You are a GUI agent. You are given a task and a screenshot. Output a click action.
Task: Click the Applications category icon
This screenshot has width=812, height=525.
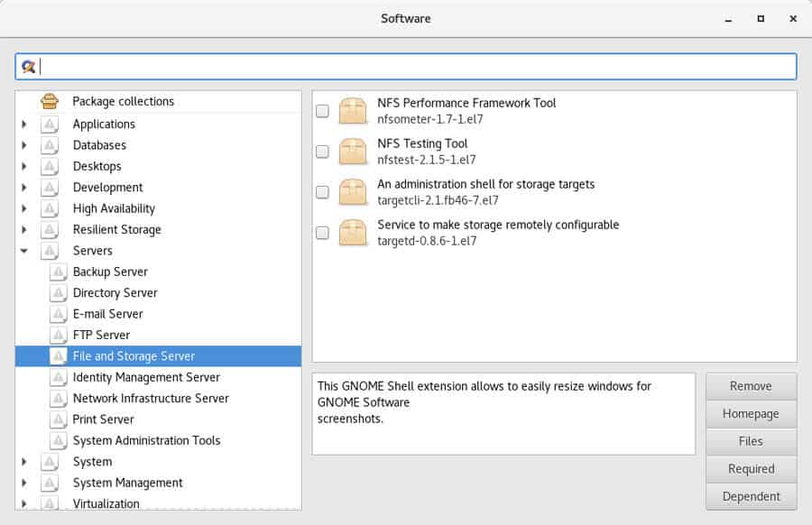coord(50,124)
